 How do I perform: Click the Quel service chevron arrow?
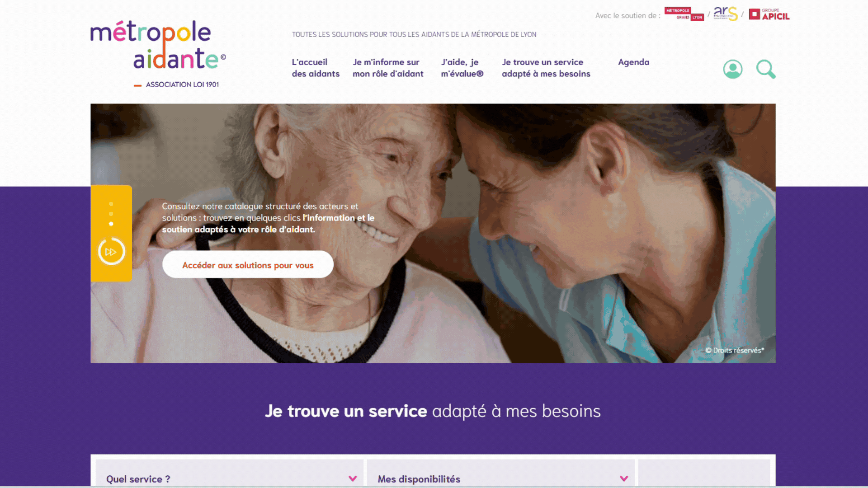click(353, 479)
